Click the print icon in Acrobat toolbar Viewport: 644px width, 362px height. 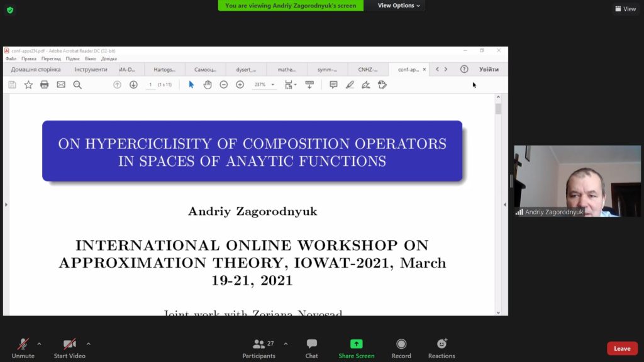[45, 85]
